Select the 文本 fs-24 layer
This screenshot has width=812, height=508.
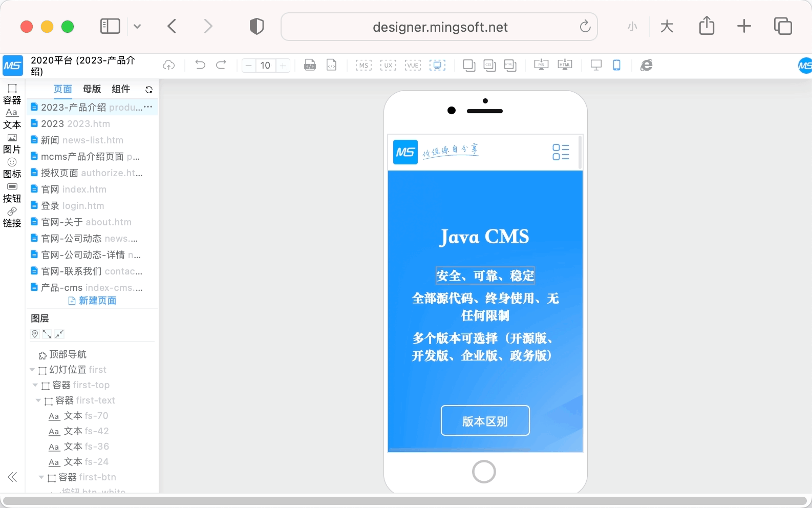click(x=79, y=462)
